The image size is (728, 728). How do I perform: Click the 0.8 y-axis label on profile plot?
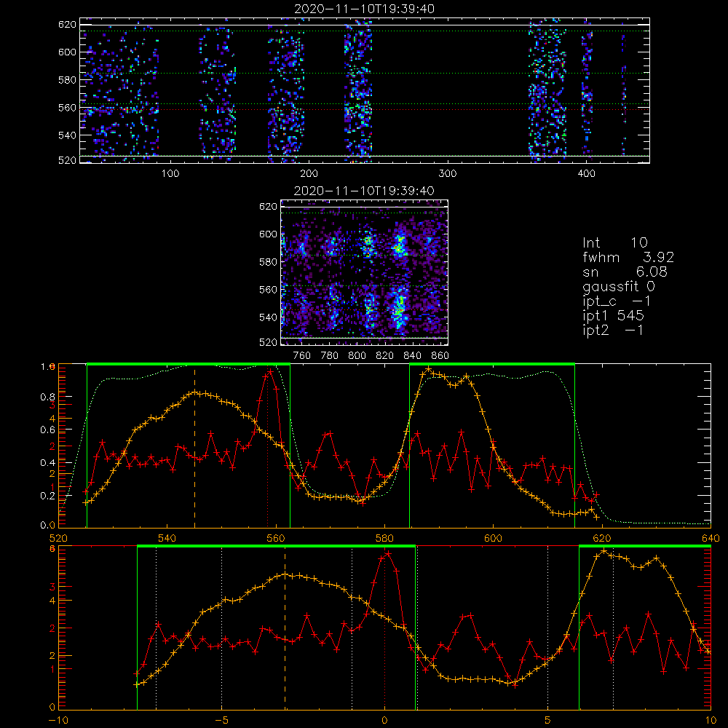tap(48, 397)
